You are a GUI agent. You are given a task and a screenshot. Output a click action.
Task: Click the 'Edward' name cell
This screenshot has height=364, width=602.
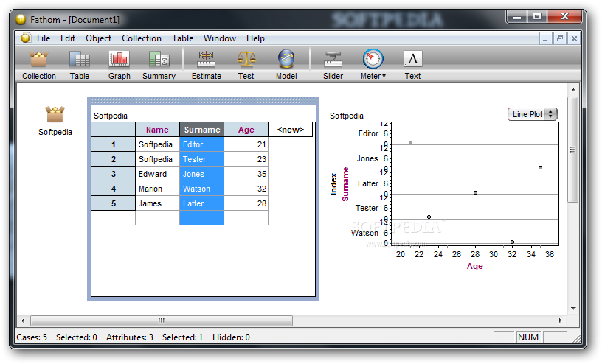click(157, 174)
